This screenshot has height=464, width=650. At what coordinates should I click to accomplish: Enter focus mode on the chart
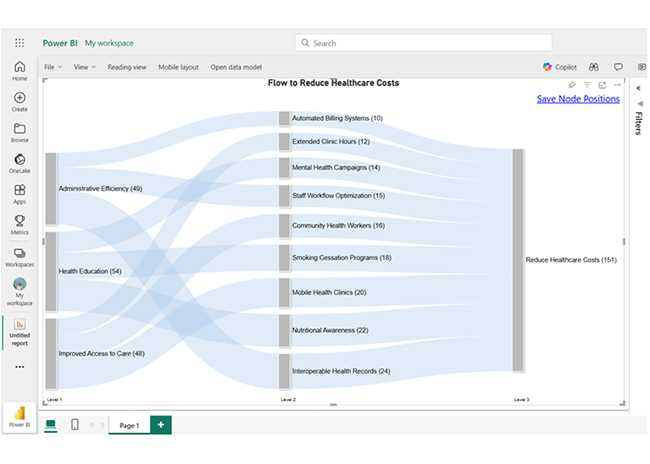pos(602,85)
